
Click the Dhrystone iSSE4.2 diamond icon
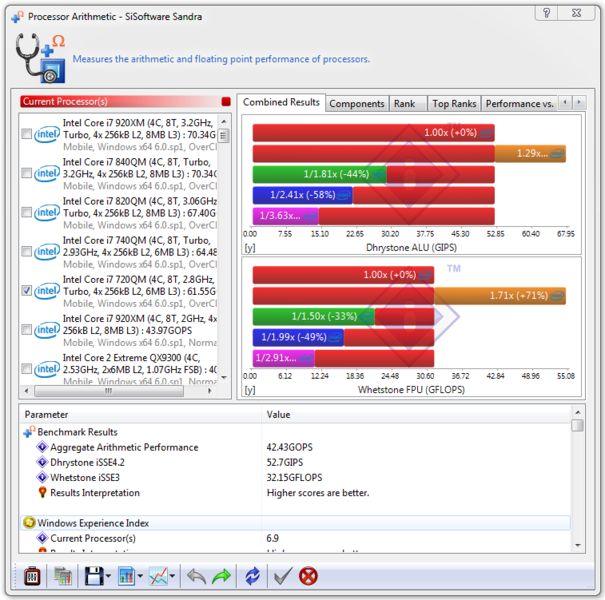[x=42, y=462]
